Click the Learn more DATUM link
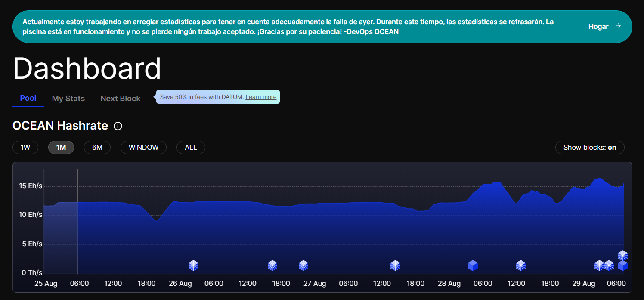 pos(261,97)
